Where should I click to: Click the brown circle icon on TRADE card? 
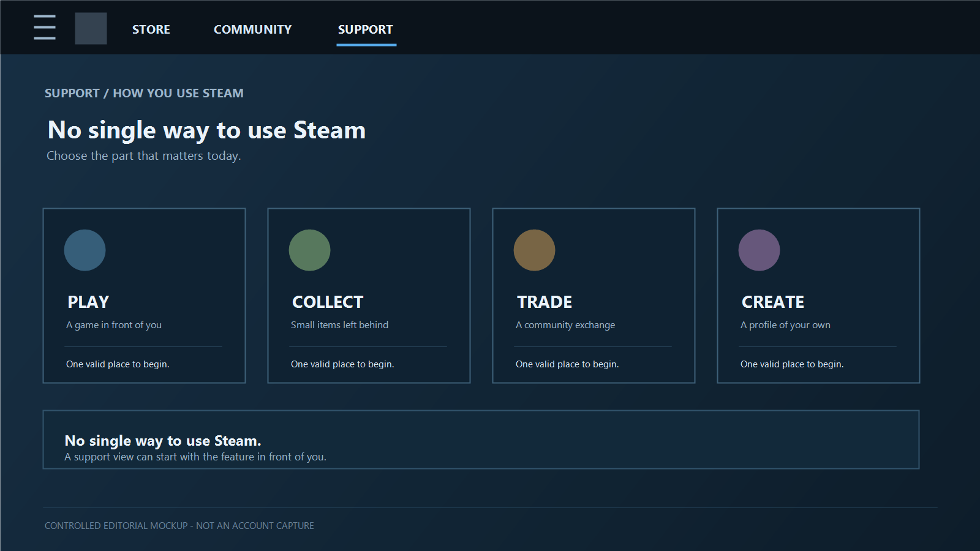click(x=534, y=250)
